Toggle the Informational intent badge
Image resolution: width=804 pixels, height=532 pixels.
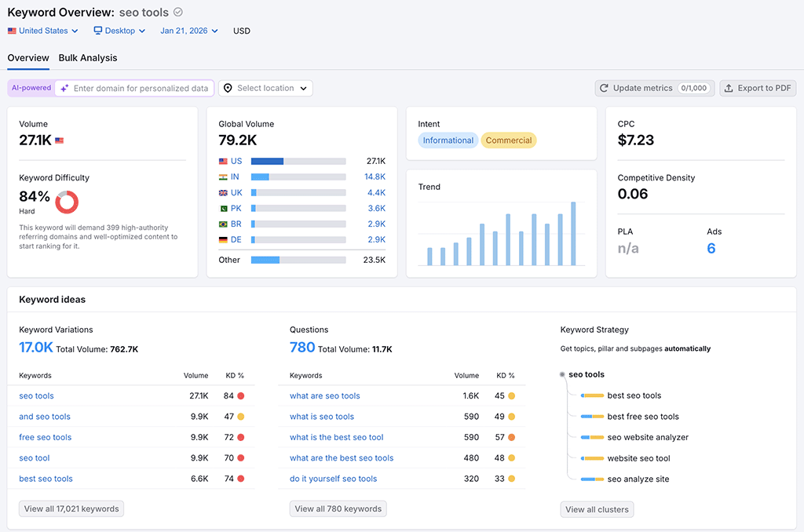tap(448, 140)
